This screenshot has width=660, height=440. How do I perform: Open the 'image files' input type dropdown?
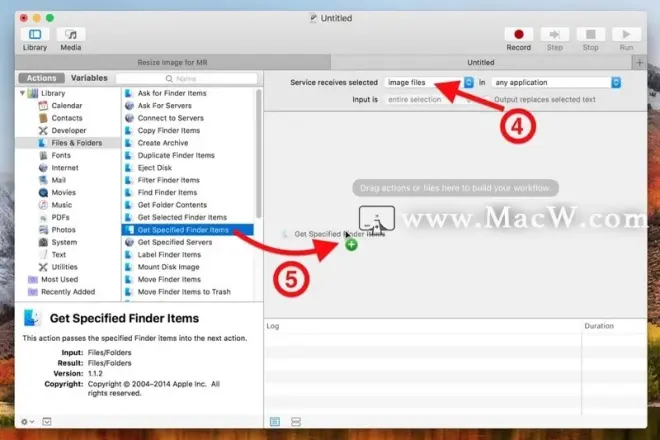pos(429,83)
